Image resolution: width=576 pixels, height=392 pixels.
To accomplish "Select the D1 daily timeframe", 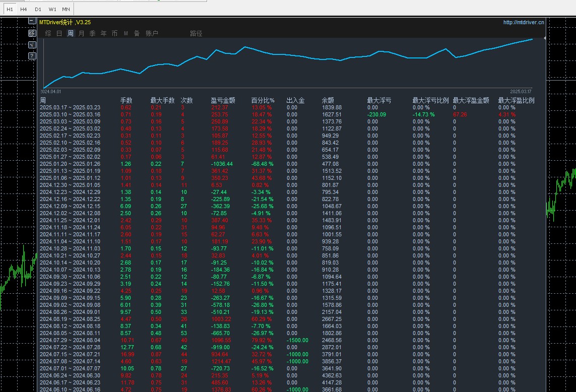I will [38, 9].
